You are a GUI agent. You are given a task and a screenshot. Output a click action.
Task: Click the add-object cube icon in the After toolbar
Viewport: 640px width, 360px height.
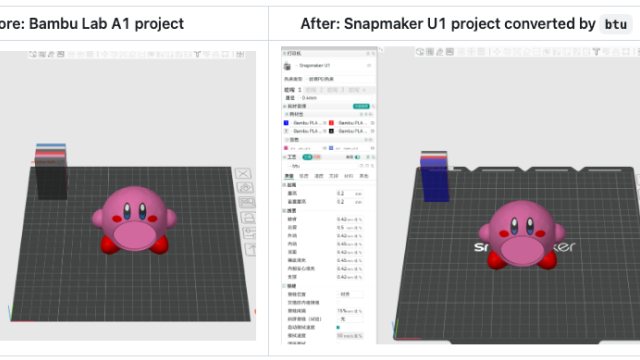coord(420,52)
